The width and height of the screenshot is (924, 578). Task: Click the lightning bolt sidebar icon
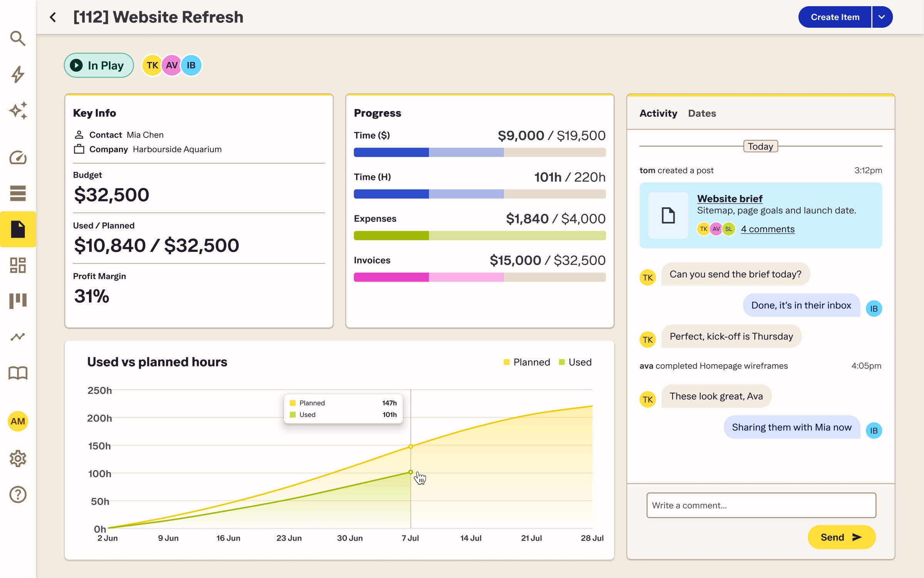pos(18,74)
